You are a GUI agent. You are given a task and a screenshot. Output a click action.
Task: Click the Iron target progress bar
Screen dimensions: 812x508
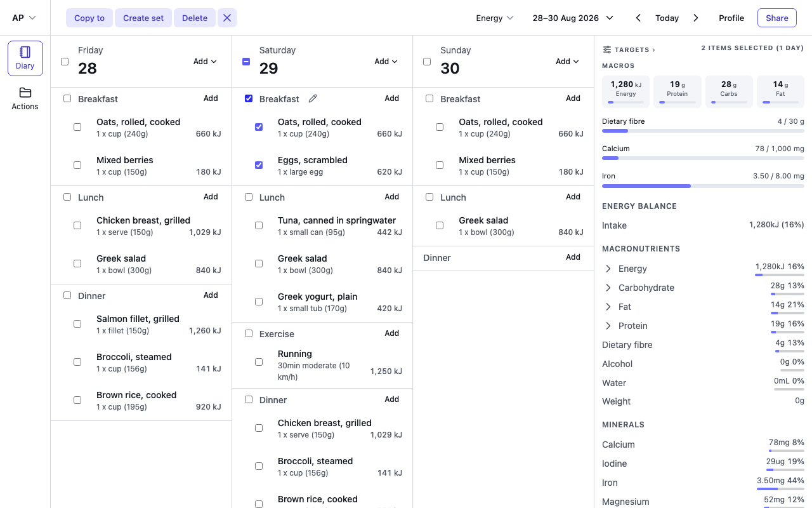pos(703,186)
